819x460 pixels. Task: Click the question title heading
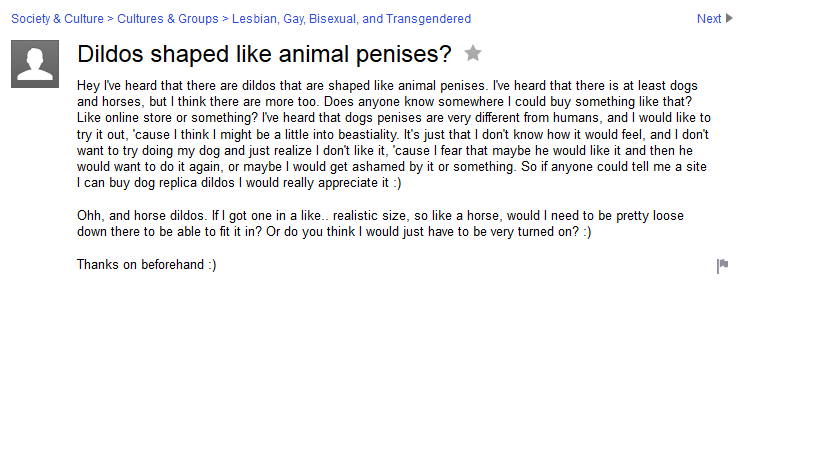point(264,54)
